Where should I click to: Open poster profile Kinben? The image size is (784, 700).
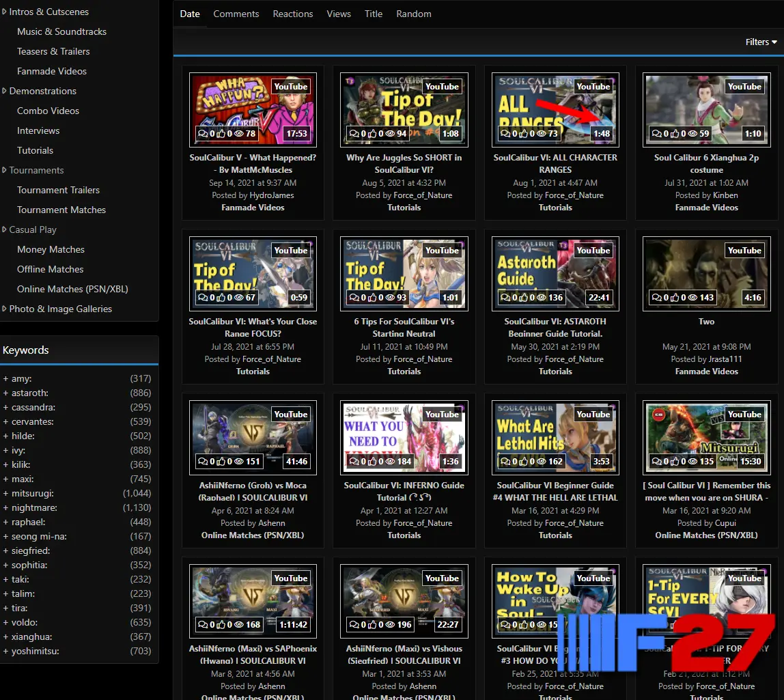[x=725, y=195]
